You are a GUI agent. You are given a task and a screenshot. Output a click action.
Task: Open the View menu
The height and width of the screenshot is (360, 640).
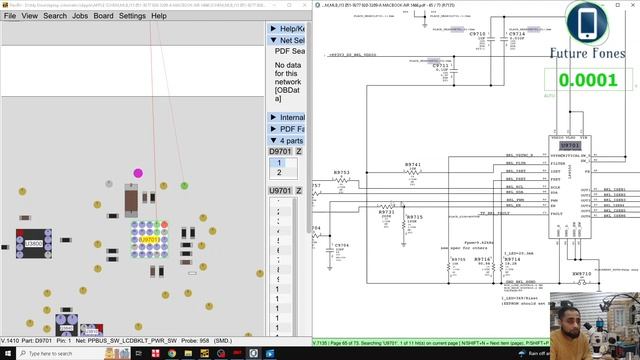[30, 16]
